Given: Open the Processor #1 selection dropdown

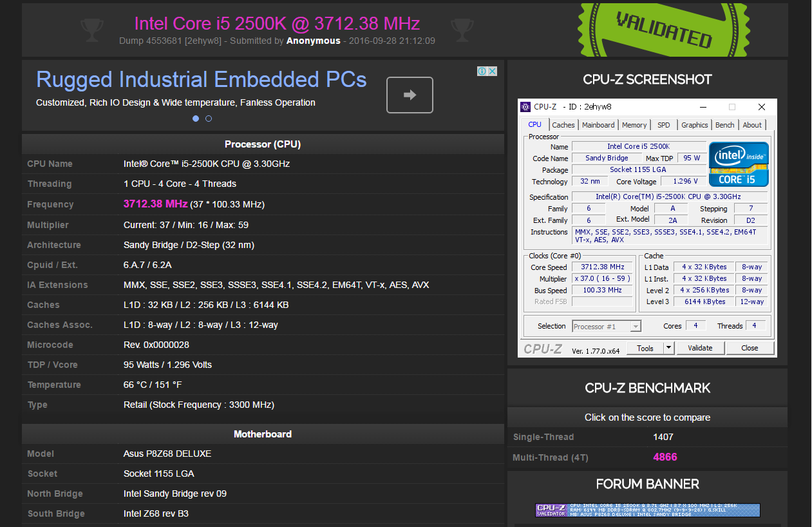Looking at the screenshot, I should coord(607,327).
